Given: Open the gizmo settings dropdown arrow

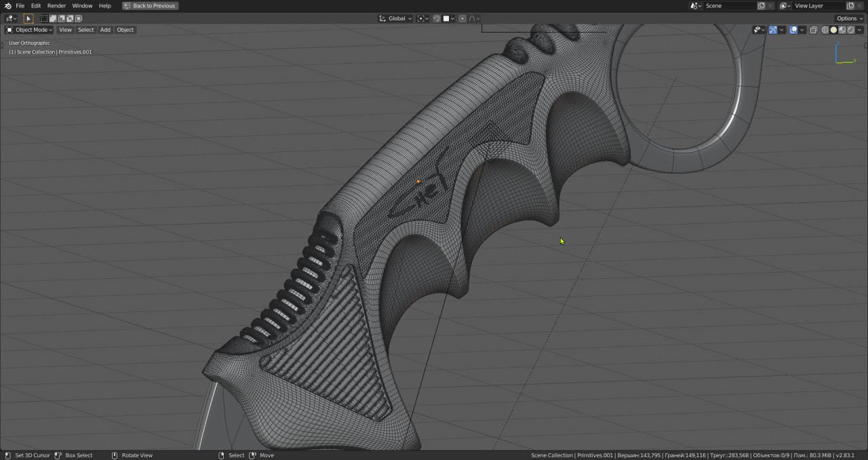Looking at the screenshot, I should [x=782, y=30].
